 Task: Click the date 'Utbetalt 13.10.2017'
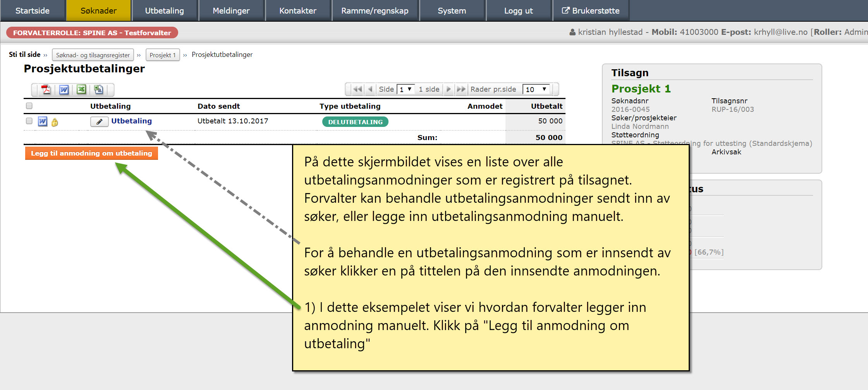pyautogui.click(x=233, y=121)
